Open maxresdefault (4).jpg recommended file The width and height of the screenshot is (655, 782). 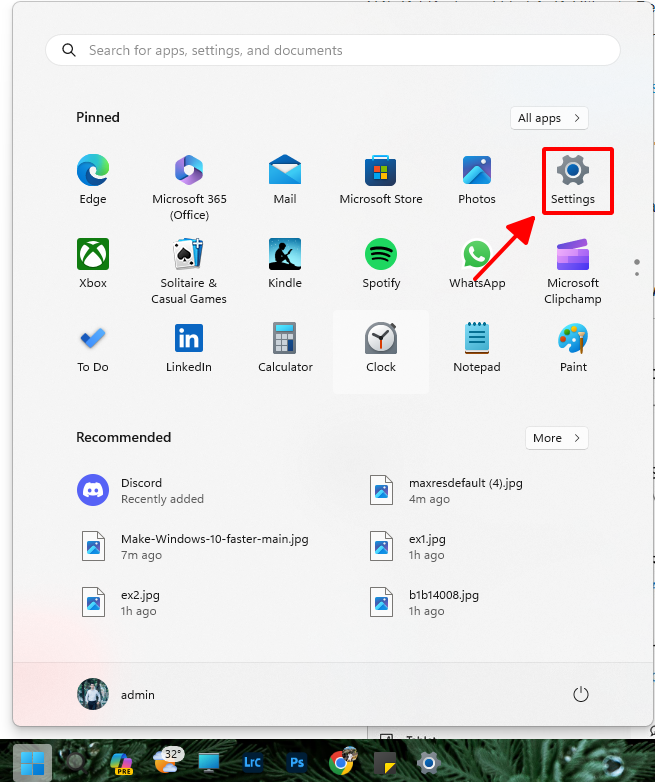coord(446,490)
